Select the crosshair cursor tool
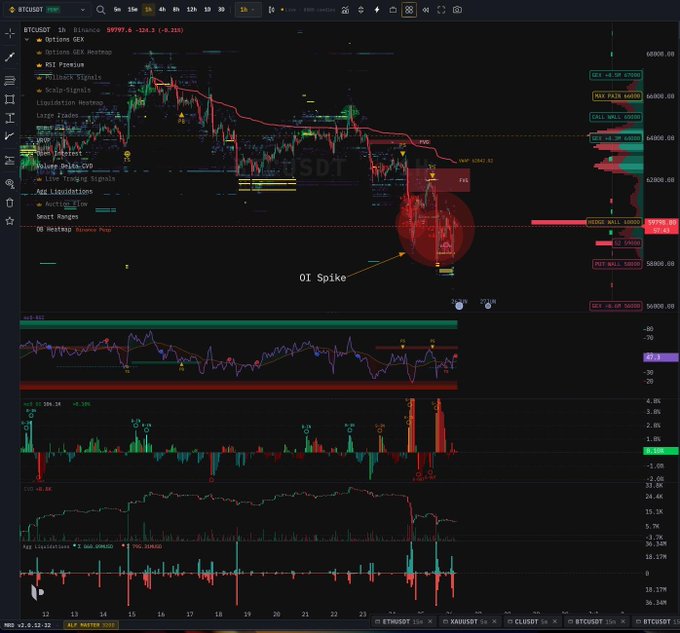The height and width of the screenshot is (633, 680). coord(10,33)
